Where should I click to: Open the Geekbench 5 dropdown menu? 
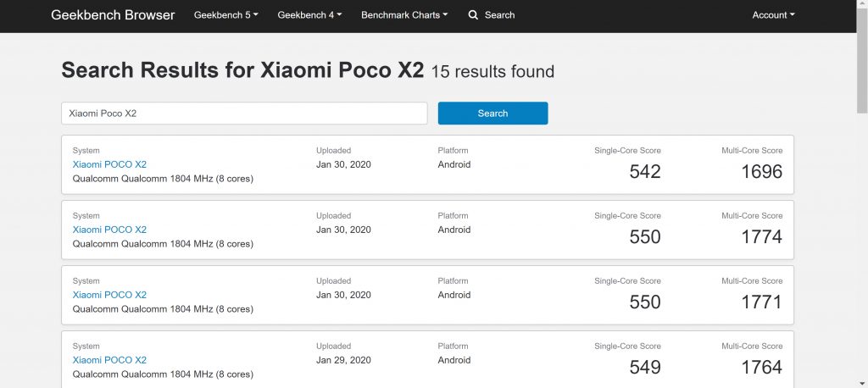226,15
